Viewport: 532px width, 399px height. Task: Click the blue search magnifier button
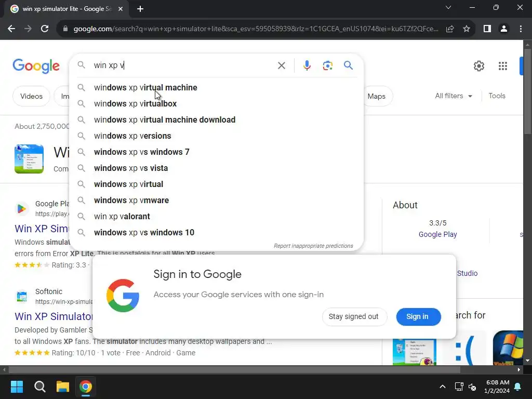348,65
